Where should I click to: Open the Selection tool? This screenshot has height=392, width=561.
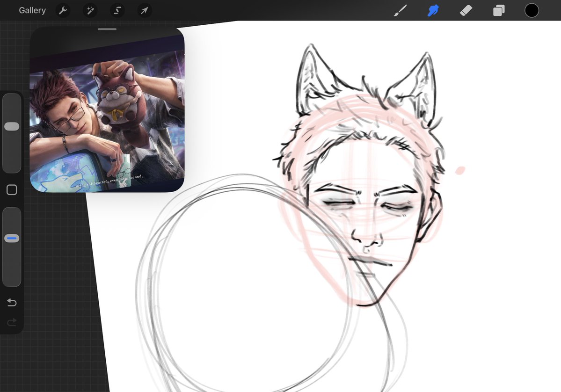(117, 10)
